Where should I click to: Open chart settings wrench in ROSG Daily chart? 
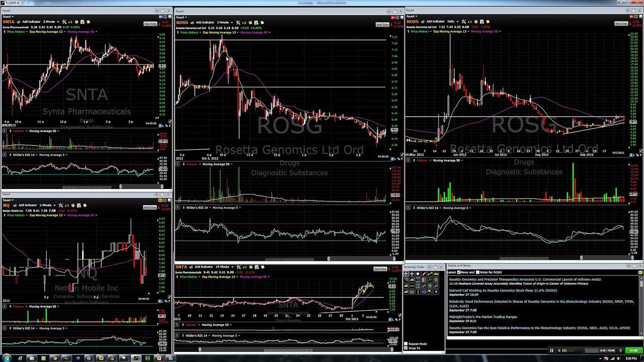click(463, 21)
